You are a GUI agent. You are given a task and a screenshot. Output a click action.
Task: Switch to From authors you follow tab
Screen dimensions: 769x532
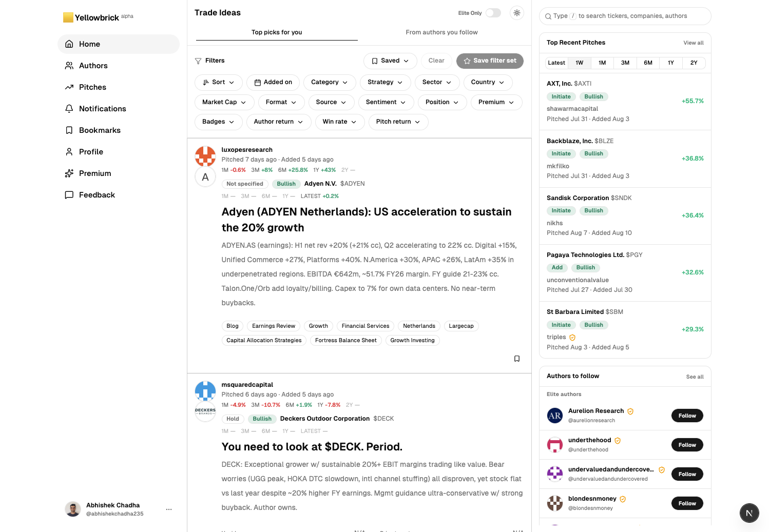pyautogui.click(x=441, y=32)
